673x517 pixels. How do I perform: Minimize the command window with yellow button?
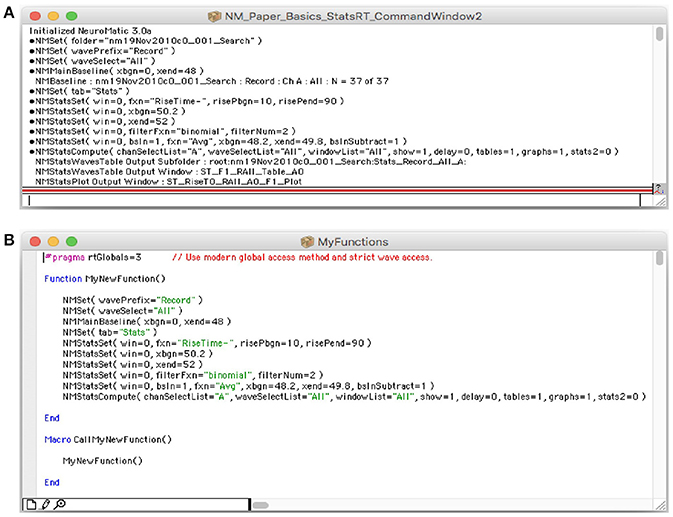pyautogui.click(x=53, y=16)
